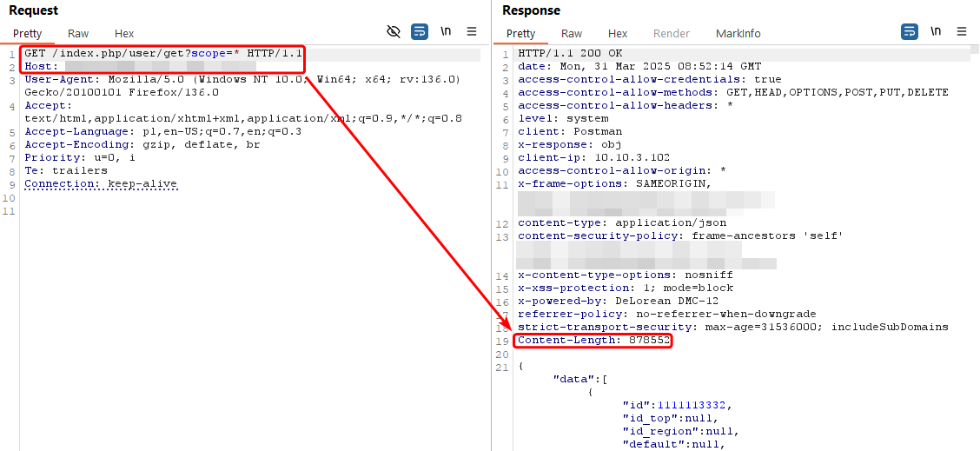Click the User-Agent header in the request
Screen dimensions: 980x451
(242, 86)
